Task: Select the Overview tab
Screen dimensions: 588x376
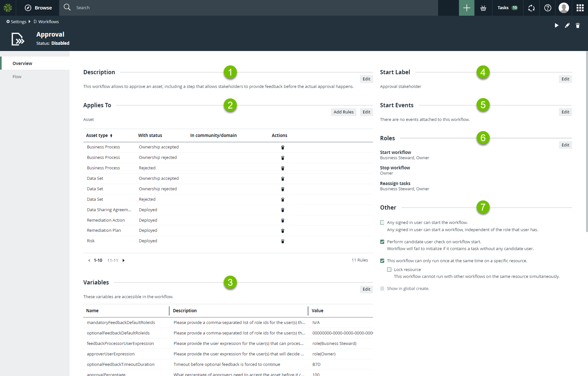Action: [22, 63]
